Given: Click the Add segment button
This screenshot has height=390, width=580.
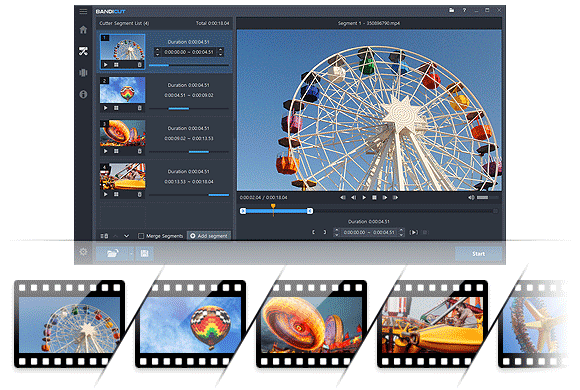Looking at the screenshot, I should (x=209, y=236).
